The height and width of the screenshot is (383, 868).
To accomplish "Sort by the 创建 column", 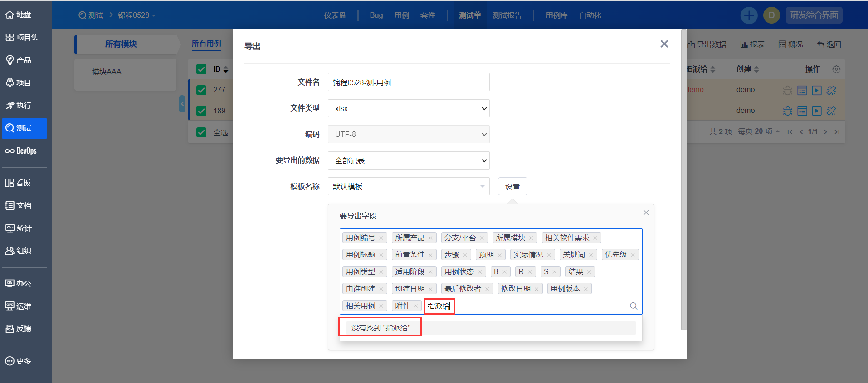I will [747, 69].
